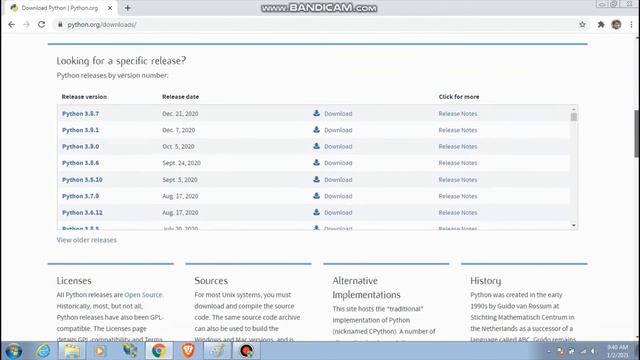
Task: Click download icon for the Sept. 24, 2020 release
Action: point(316,162)
